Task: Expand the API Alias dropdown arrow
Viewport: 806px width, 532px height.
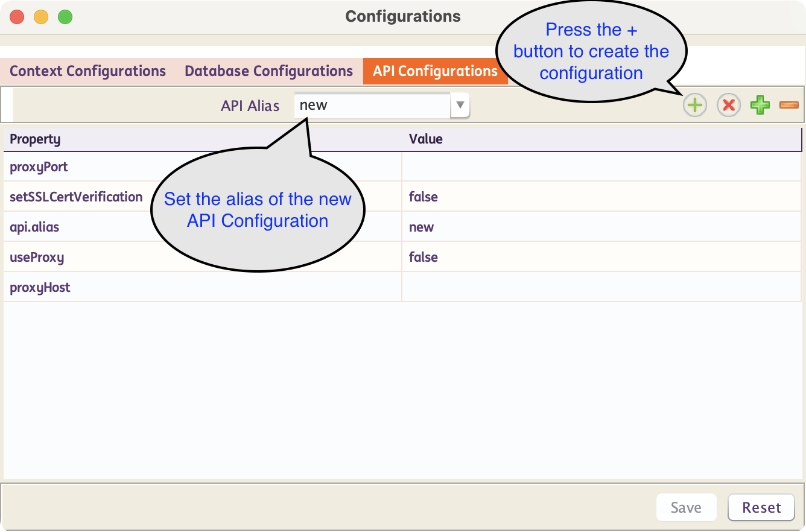Action: pos(460,106)
